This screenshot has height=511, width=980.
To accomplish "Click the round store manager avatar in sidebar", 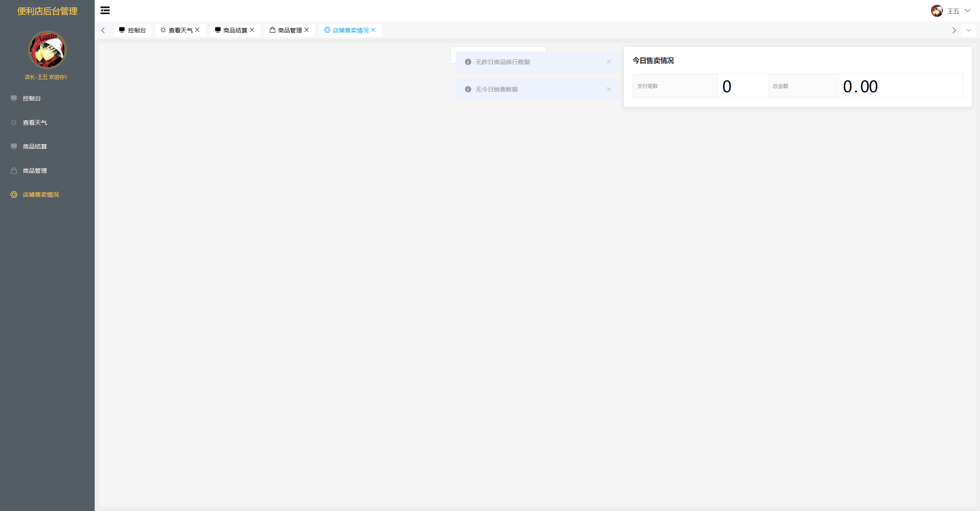I will 47,50.
